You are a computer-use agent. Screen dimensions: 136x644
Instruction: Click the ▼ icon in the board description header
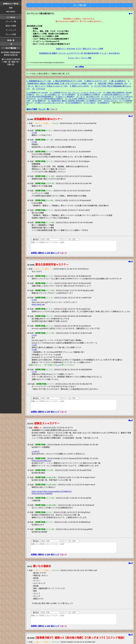tap(131, 14)
